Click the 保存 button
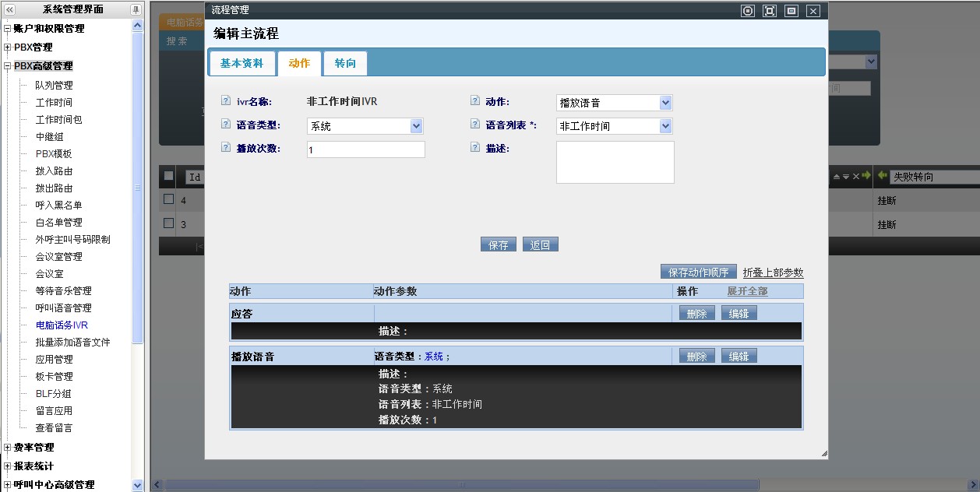The width and height of the screenshot is (980, 492). coord(499,244)
